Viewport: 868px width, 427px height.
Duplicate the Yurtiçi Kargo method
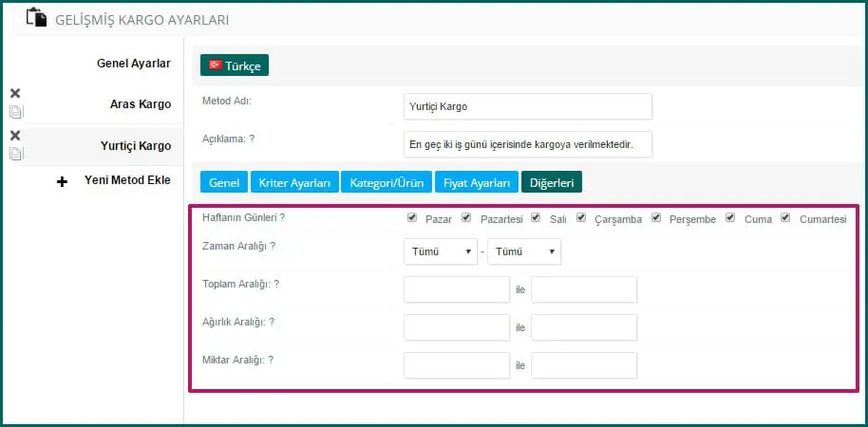point(15,153)
